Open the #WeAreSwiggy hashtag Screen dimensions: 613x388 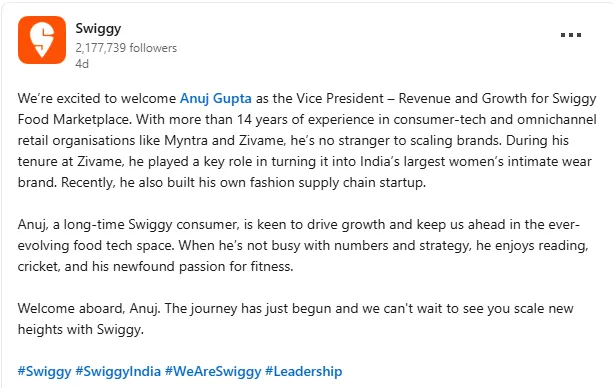[x=213, y=371]
